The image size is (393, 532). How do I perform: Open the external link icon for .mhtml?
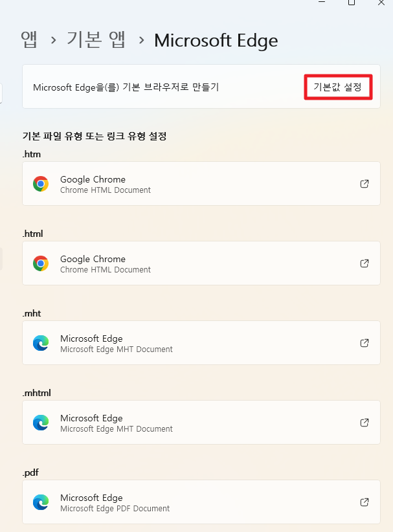coord(365,423)
